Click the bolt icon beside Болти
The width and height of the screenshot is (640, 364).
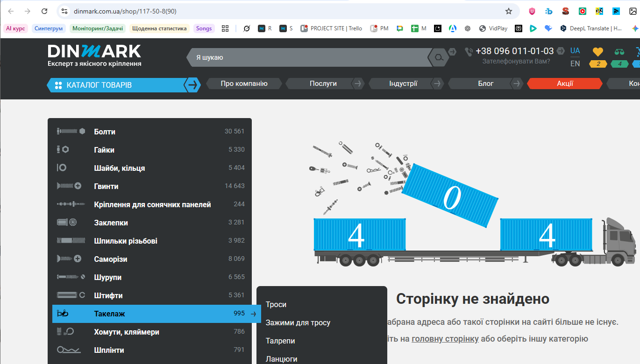[71, 132]
